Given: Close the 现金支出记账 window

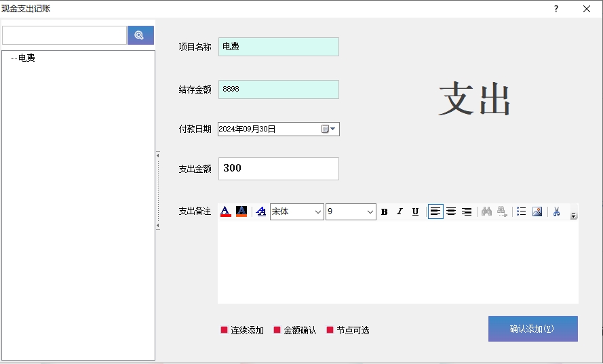Looking at the screenshot, I should coord(587,9).
